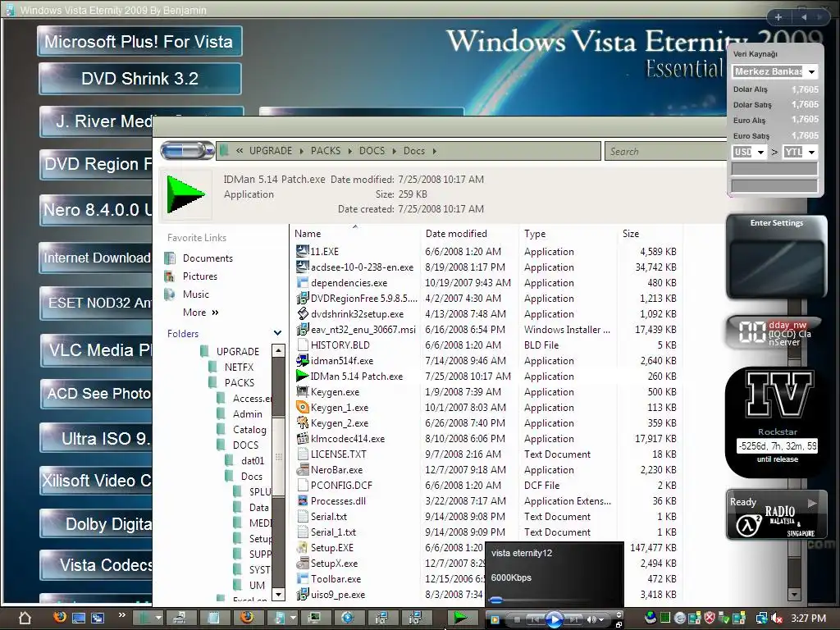Expand More favorite links
Viewport: 840px width, 630px height.
(201, 313)
